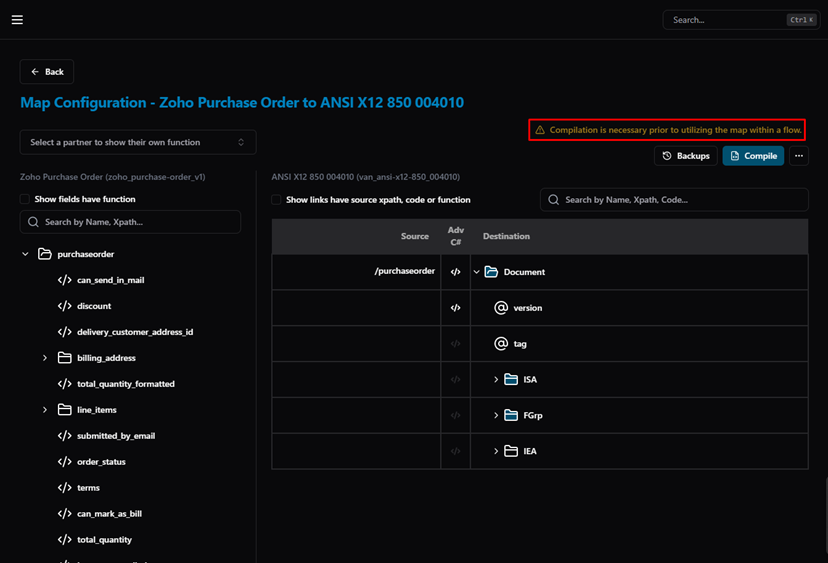Expand the ISA segment folder
This screenshot has width=828, height=563.
[496, 380]
